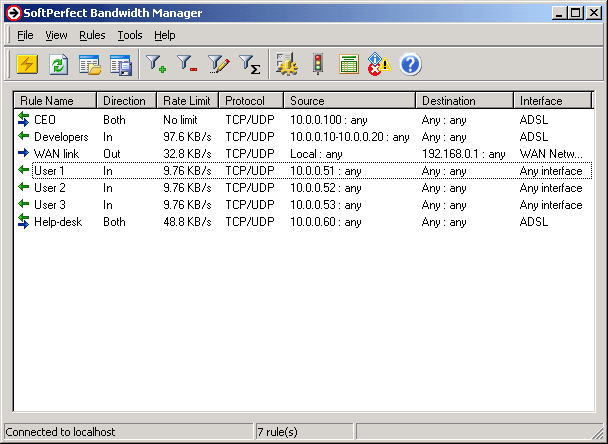This screenshot has height=444, width=608.
Task: Click the SoftPerfect title bar logo icon
Action: pos(13,13)
